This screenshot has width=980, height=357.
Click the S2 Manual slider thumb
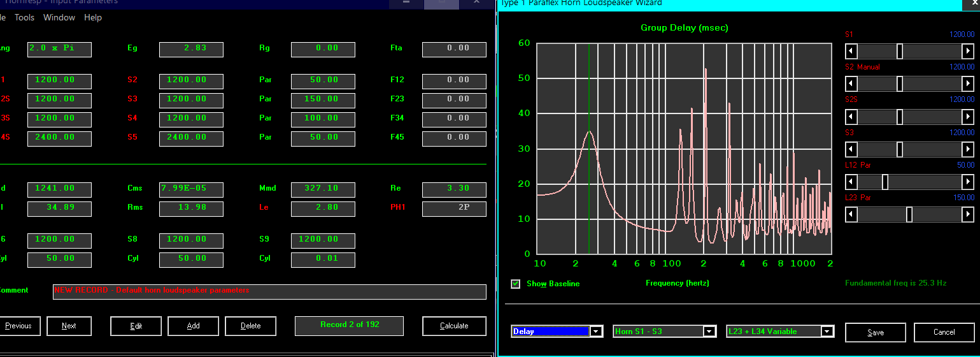900,83
